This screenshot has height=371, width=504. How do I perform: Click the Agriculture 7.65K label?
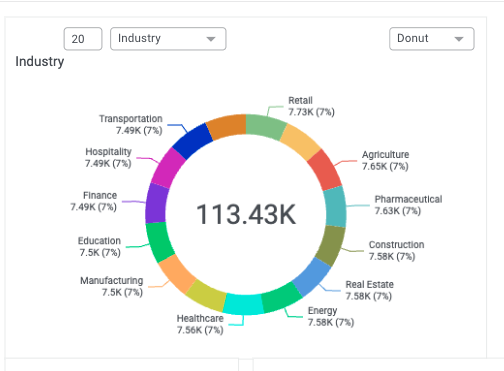pos(385,160)
